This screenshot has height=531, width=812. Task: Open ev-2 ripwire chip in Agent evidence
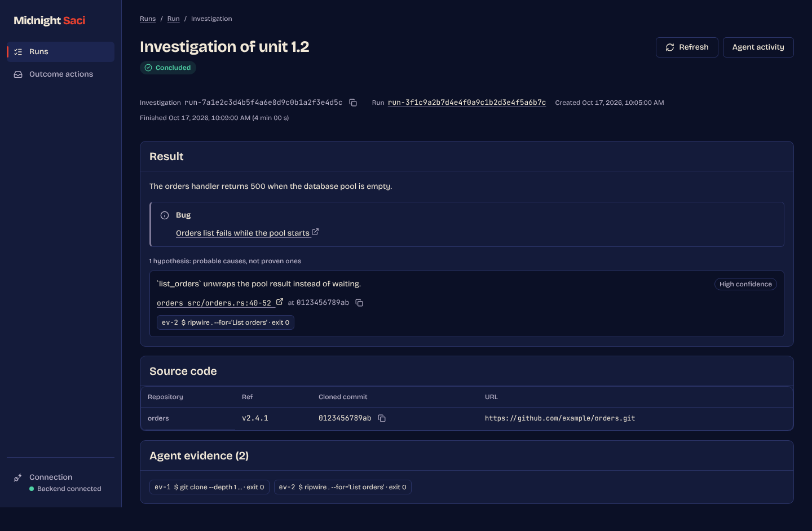pyautogui.click(x=343, y=487)
